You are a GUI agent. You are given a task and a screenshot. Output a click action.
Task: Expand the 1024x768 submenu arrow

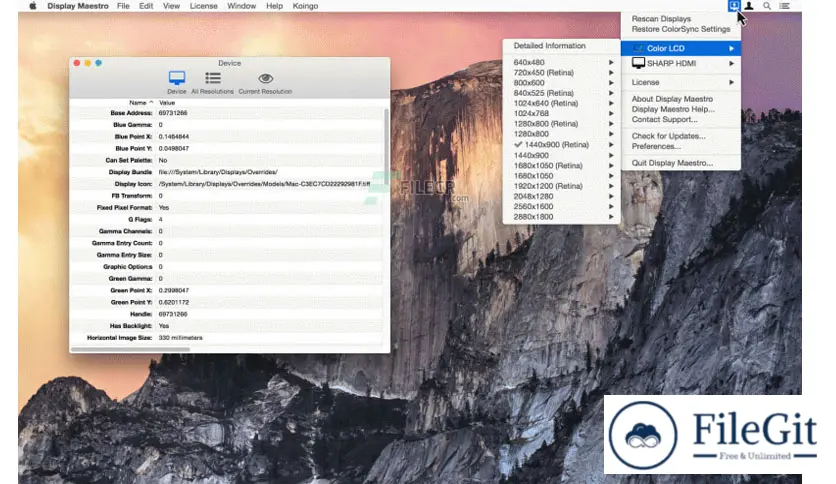tap(611, 114)
